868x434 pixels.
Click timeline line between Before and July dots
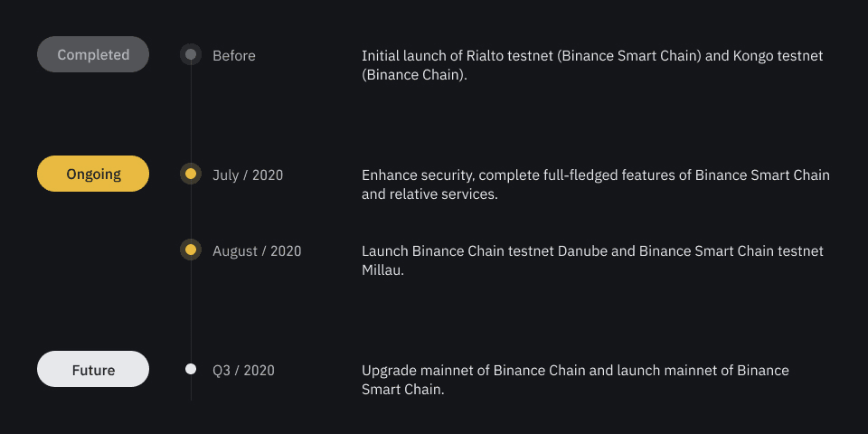point(191,113)
